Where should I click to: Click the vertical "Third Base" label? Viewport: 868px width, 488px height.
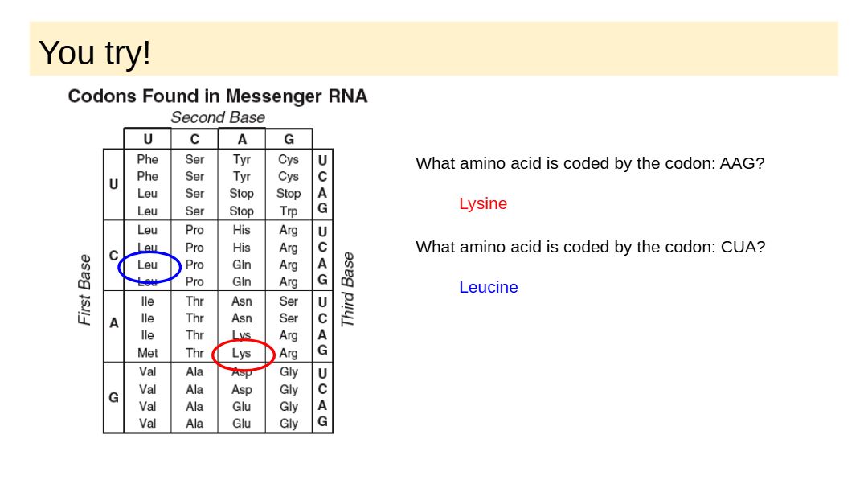(347, 289)
